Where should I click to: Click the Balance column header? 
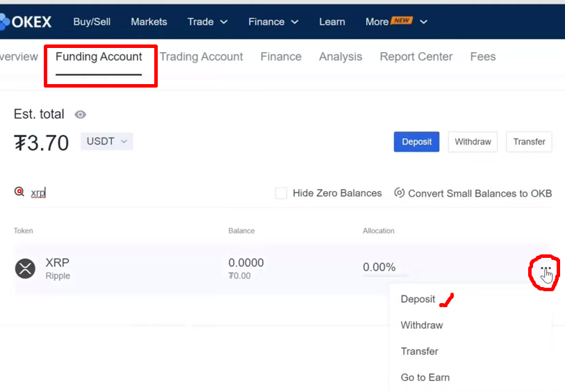[x=241, y=231]
